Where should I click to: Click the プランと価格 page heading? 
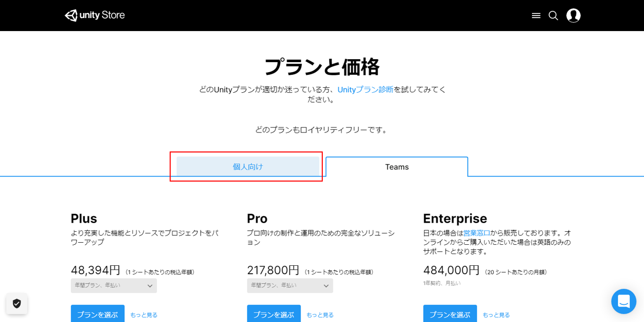pyautogui.click(x=322, y=67)
